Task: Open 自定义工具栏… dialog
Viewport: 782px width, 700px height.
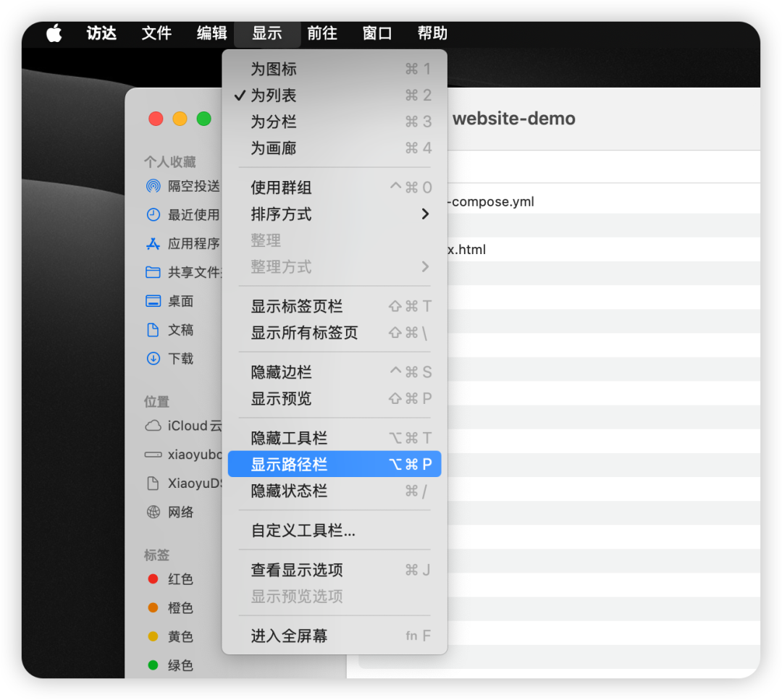Action: [x=335, y=530]
